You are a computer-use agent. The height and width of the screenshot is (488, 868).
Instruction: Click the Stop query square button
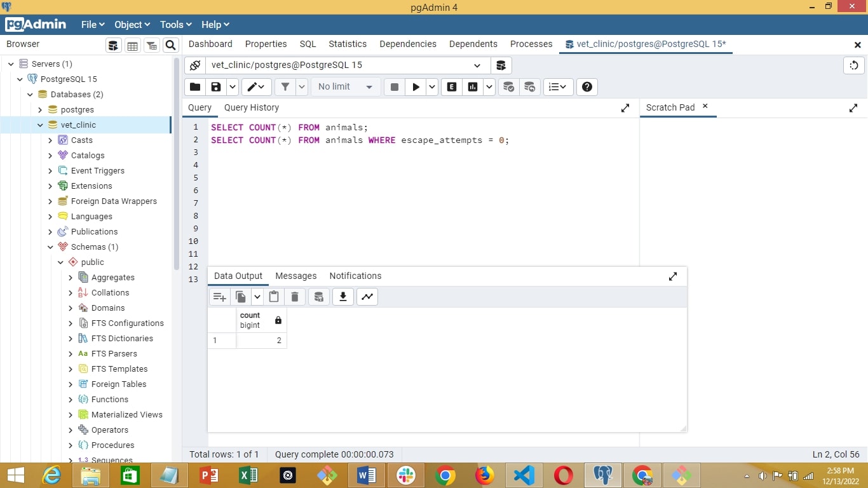[x=394, y=87]
